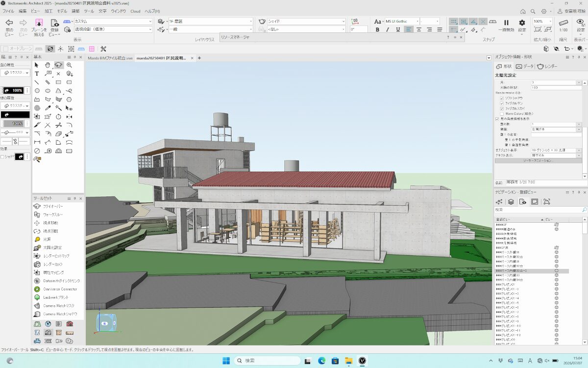
Task: Click 一時無効 suspend snapping icon
Action: tap(506, 23)
